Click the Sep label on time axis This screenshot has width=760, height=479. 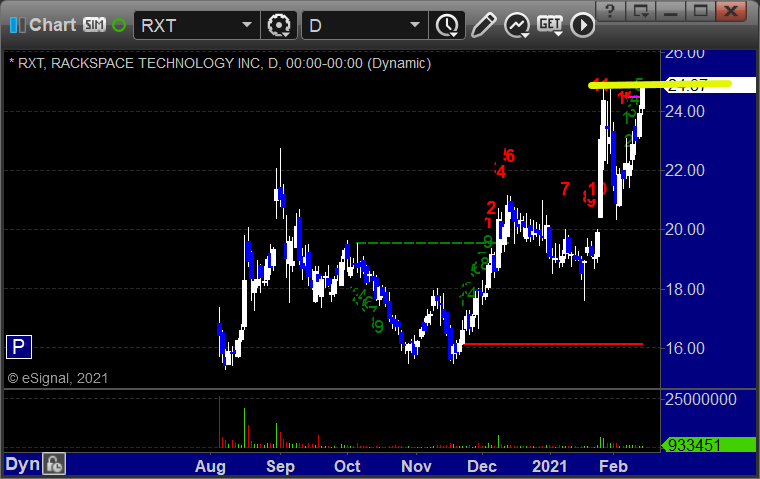point(280,466)
